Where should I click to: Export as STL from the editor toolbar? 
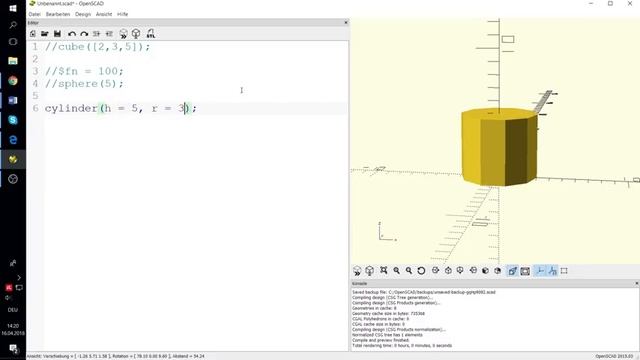[x=151, y=34]
